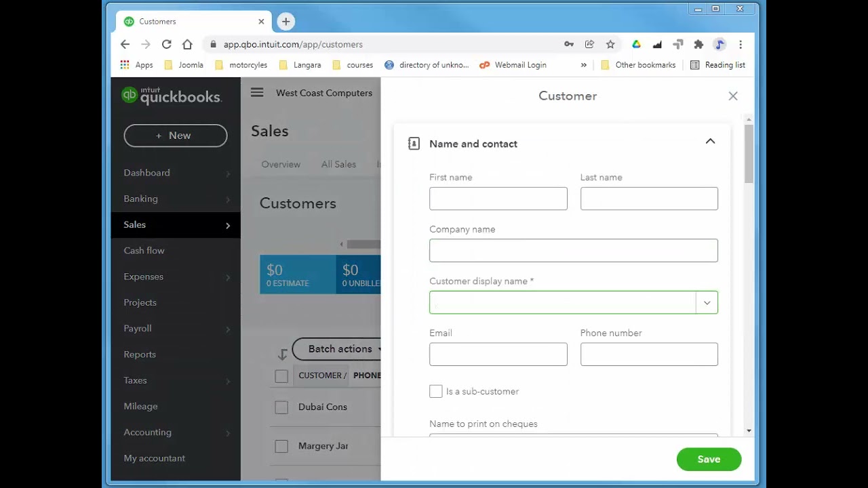Expand Taxes submenu arrow
Image resolution: width=868 pixels, height=488 pixels.
[228, 381]
